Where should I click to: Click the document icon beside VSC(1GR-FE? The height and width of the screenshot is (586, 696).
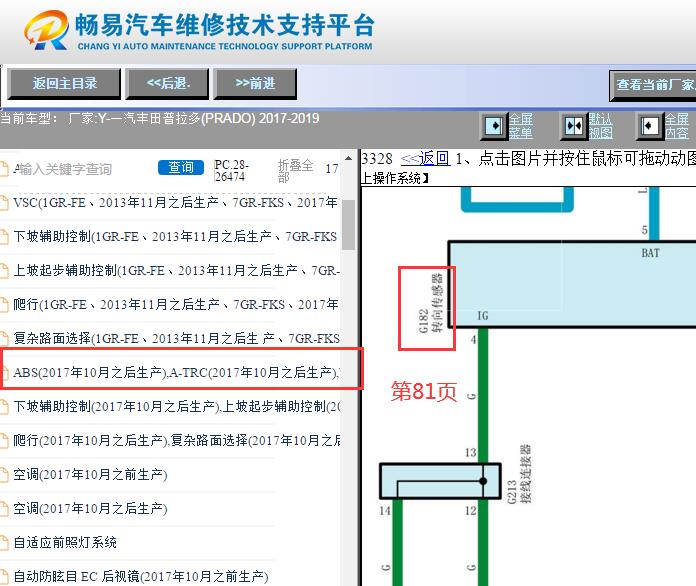pyautogui.click(x=4, y=203)
